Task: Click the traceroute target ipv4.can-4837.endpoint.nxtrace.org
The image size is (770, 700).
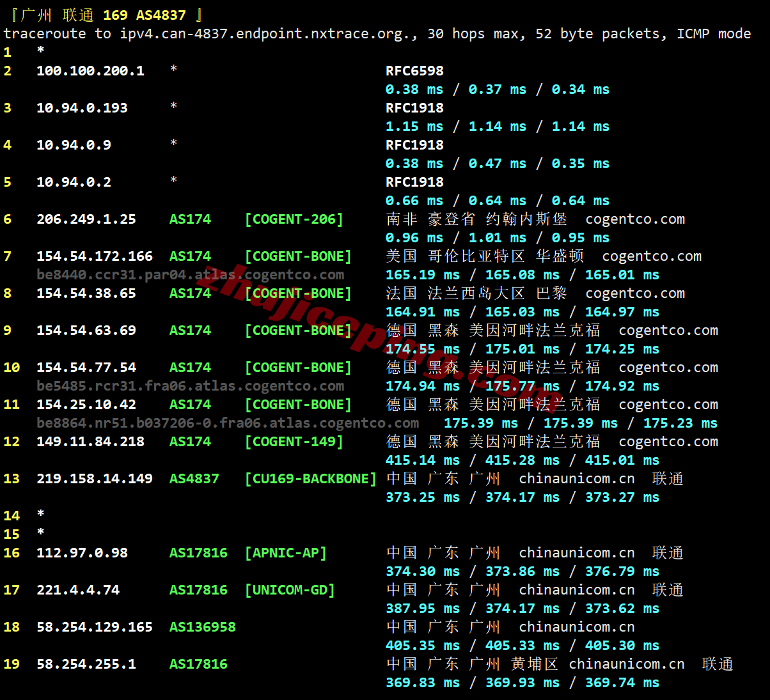Action: [x=269, y=34]
